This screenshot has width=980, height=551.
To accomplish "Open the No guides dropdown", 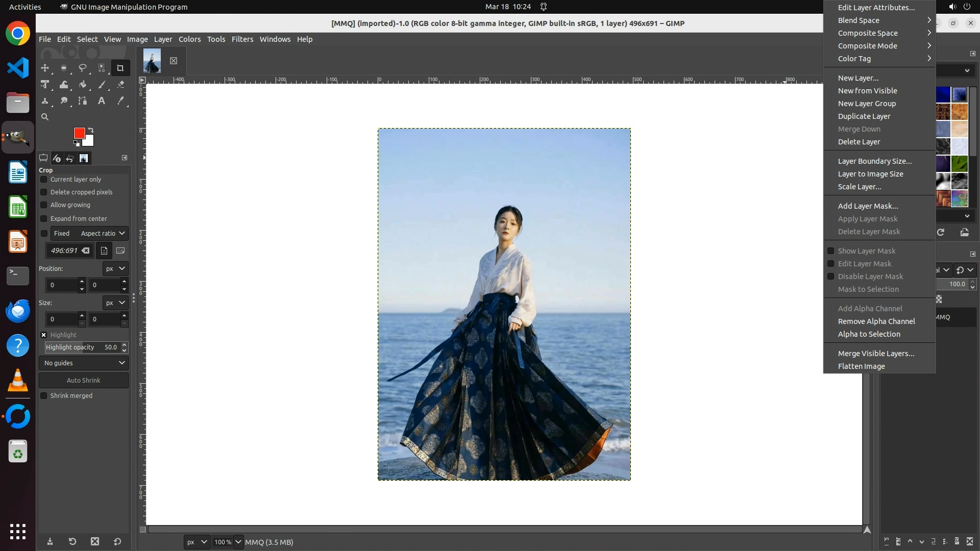I will tap(84, 363).
